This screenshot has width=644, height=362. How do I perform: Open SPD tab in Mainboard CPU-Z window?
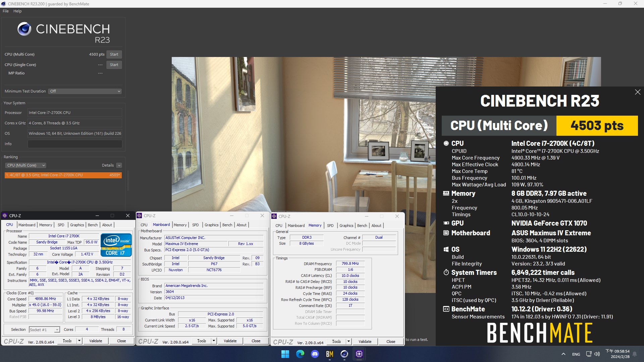pyautogui.click(x=196, y=225)
